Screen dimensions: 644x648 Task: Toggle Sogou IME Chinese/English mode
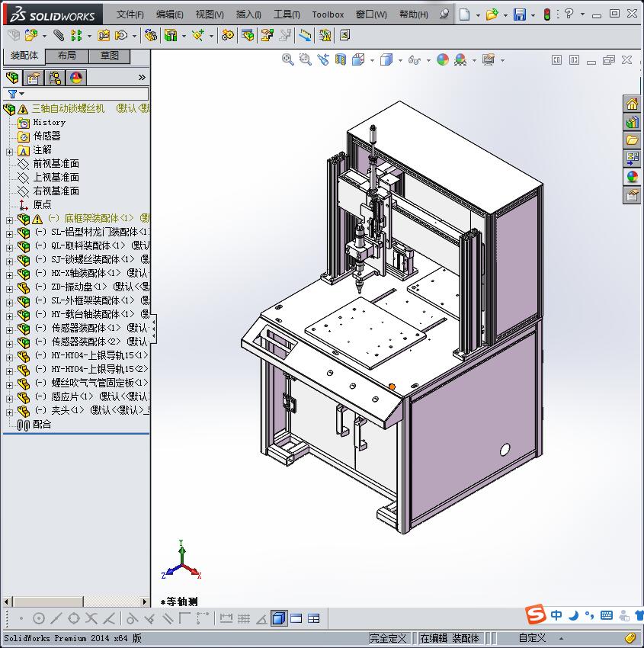(556, 615)
